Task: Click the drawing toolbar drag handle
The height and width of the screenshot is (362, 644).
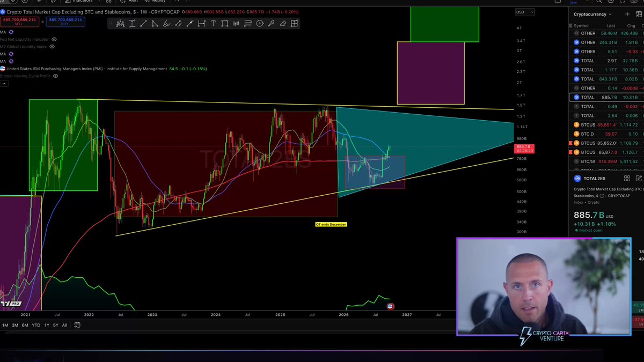Action: [x=111, y=23]
